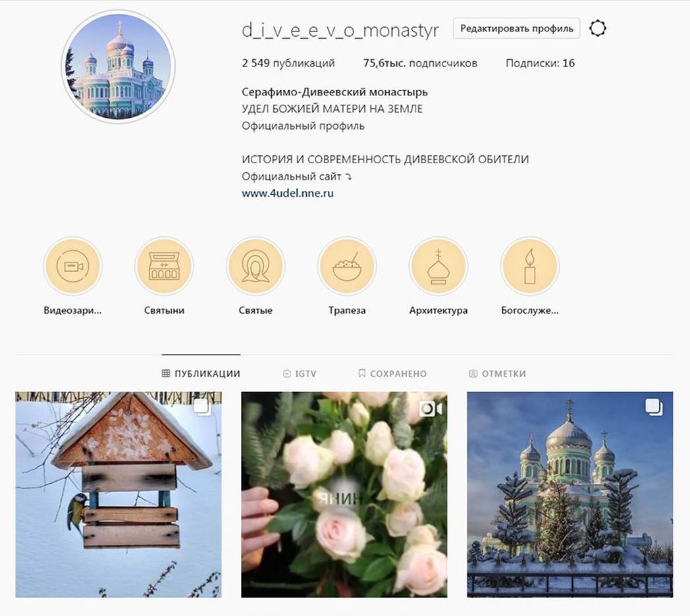Open the pink roses video thumbnail
690x616 pixels.
(x=344, y=494)
